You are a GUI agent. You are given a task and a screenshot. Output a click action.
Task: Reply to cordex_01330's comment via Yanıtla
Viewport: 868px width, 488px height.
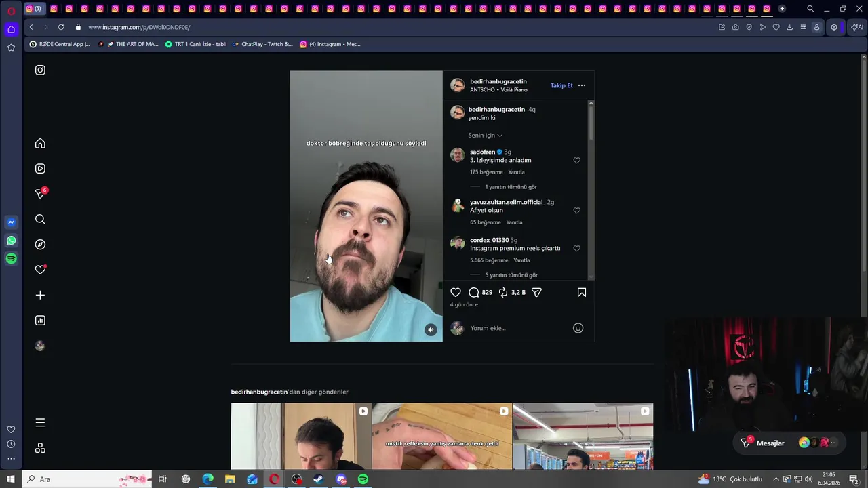click(x=521, y=260)
